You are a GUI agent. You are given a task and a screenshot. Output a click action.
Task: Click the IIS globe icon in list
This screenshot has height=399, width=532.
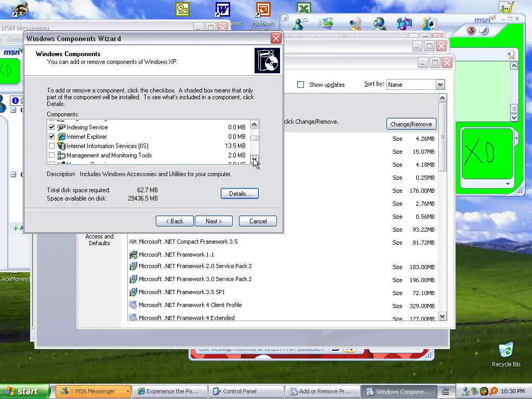click(61, 146)
